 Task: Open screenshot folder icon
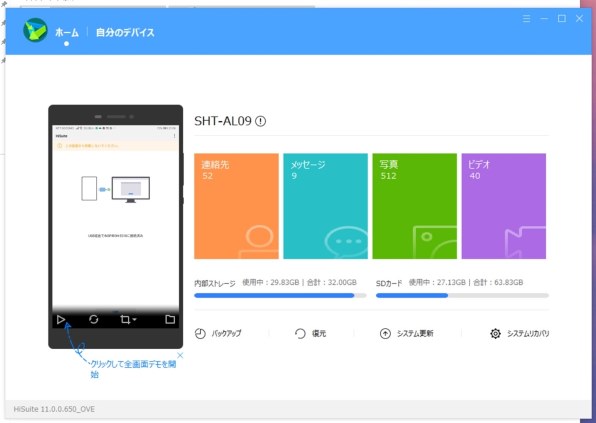[170, 320]
